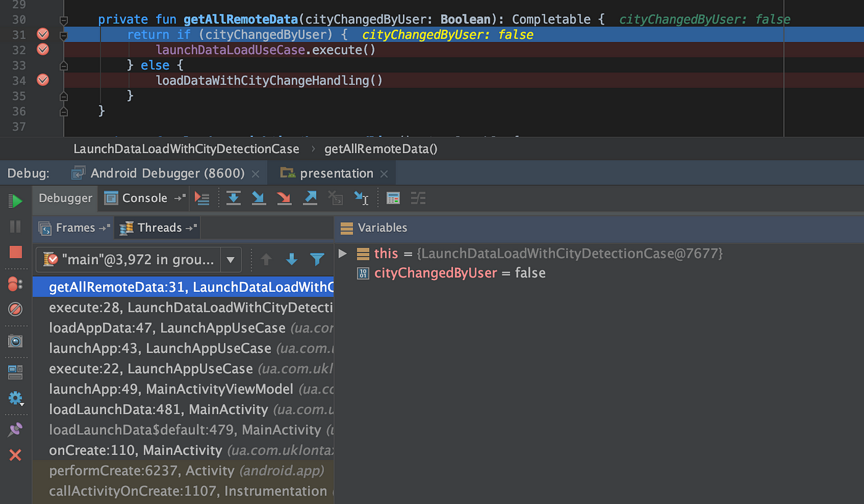The height and width of the screenshot is (504, 864).
Task: Move to previous frame up arrow
Action: pyautogui.click(x=266, y=260)
